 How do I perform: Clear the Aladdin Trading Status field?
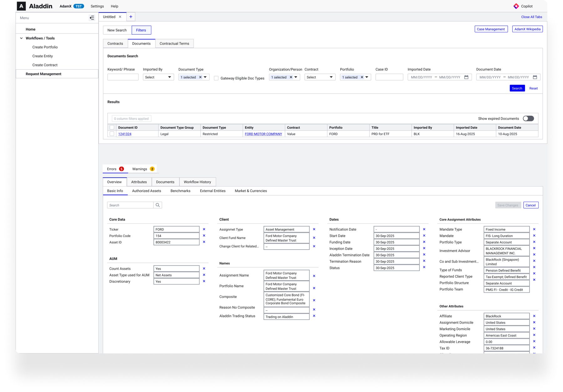pyautogui.click(x=314, y=316)
